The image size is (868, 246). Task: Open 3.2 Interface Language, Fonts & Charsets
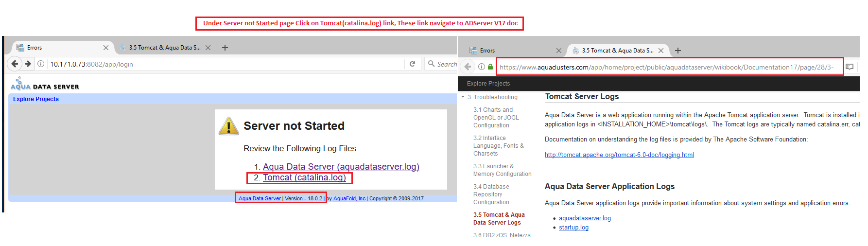coord(499,146)
